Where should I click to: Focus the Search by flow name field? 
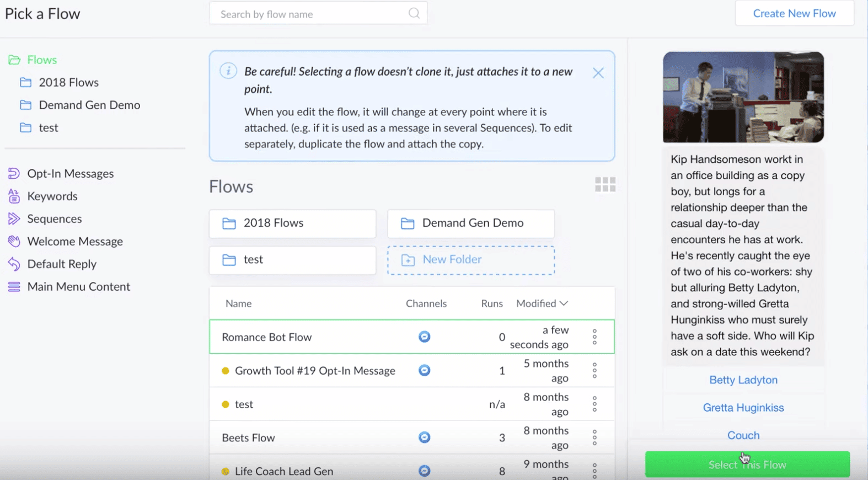point(318,13)
